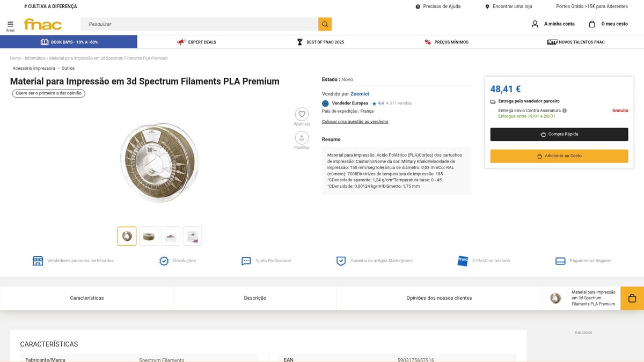
Task: Share the product using the Partilhar icon
Action: 301,138
